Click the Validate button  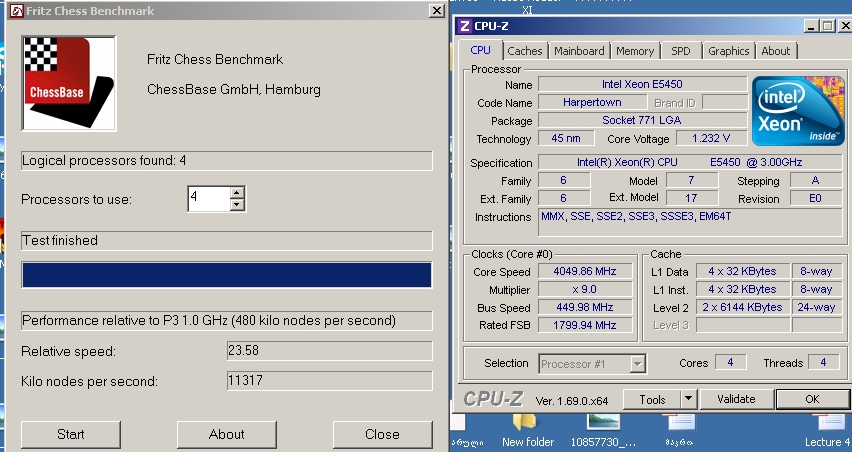point(736,400)
